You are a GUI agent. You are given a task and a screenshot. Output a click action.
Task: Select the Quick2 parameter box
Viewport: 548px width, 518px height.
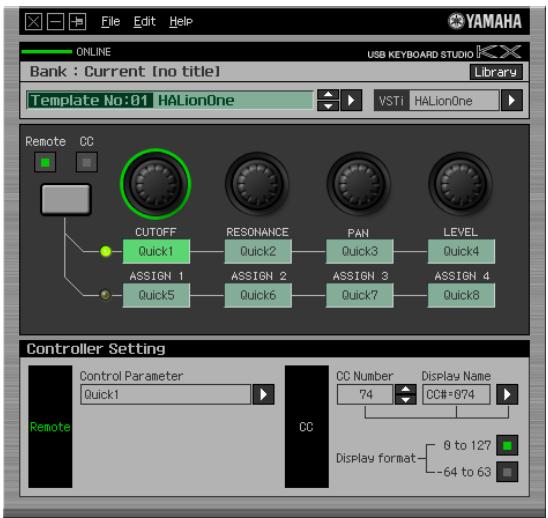coord(258,251)
